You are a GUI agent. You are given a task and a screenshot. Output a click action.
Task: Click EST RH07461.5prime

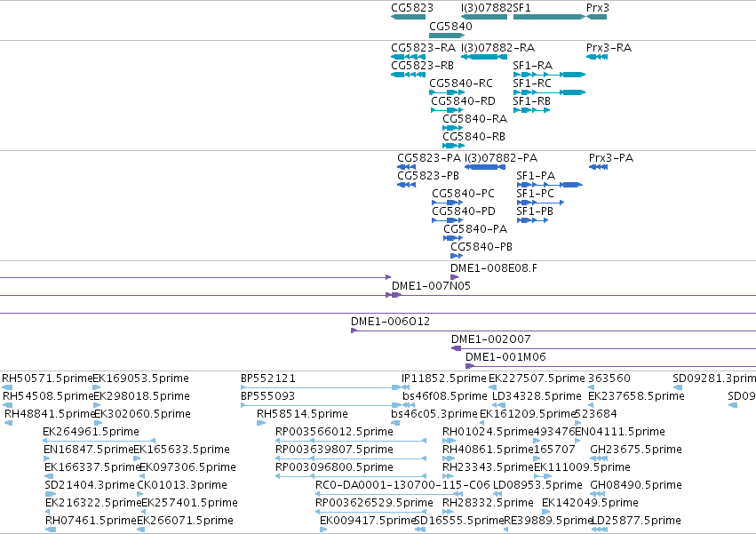click(x=90, y=522)
